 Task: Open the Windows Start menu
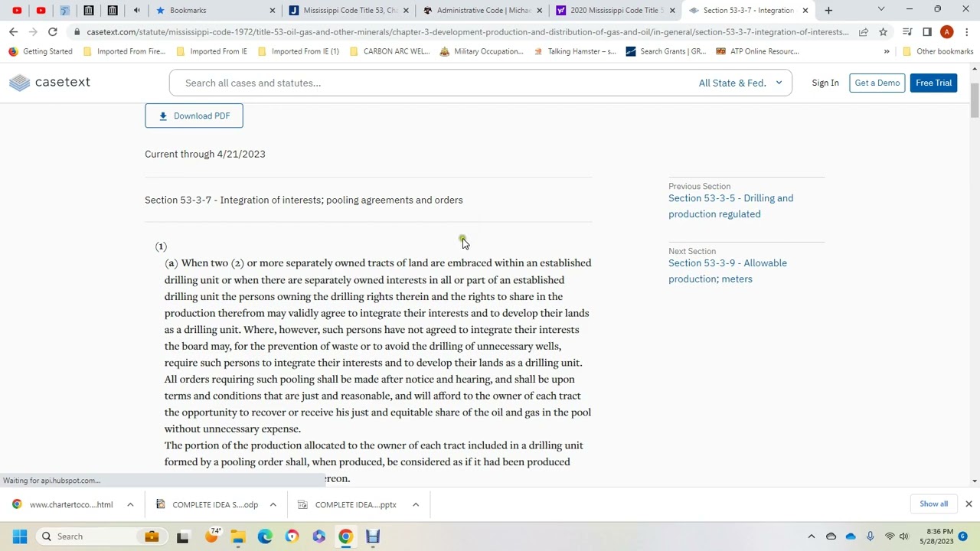tap(19, 536)
